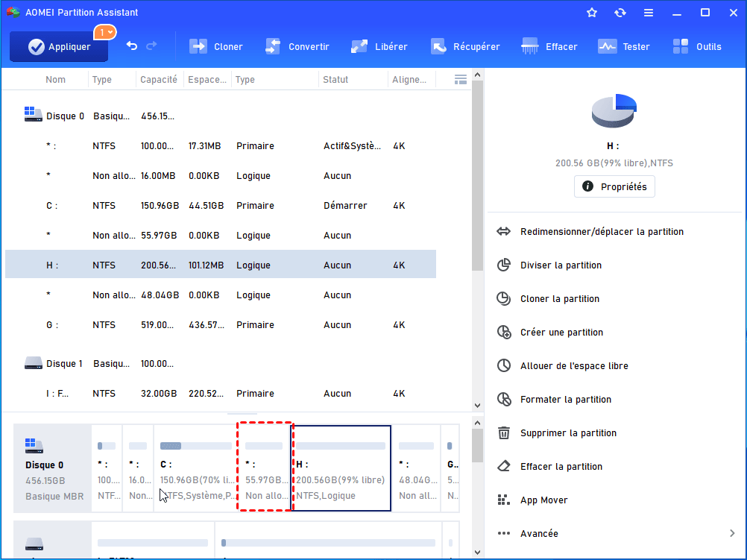This screenshot has width=747, height=560.
Task: Click the favorite star icon
Action: point(592,13)
